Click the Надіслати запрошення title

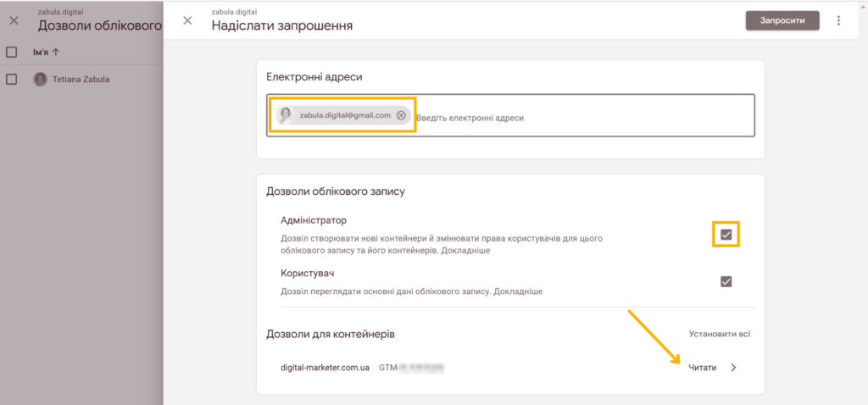[282, 25]
